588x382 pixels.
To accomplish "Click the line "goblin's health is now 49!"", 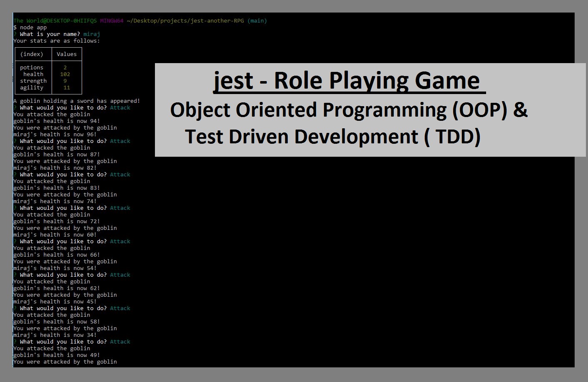I will pyautogui.click(x=57, y=355).
